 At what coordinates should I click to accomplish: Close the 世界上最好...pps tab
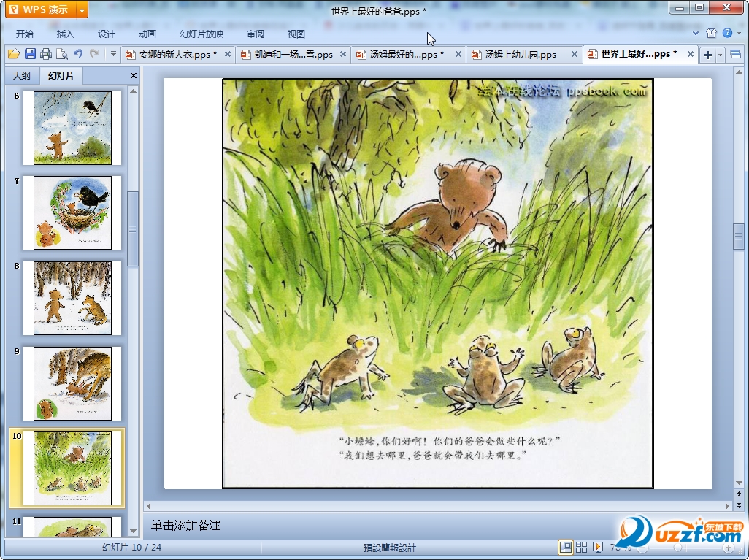691,55
